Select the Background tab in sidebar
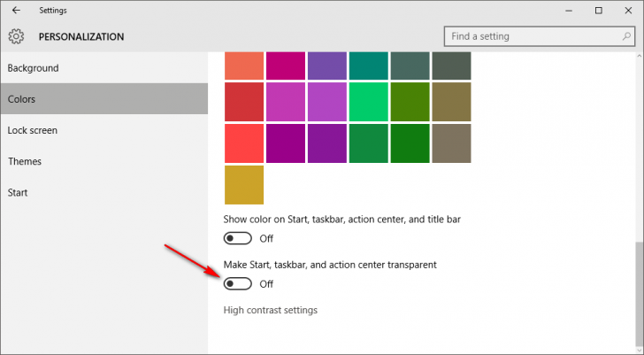This screenshot has width=644, height=355. click(33, 68)
